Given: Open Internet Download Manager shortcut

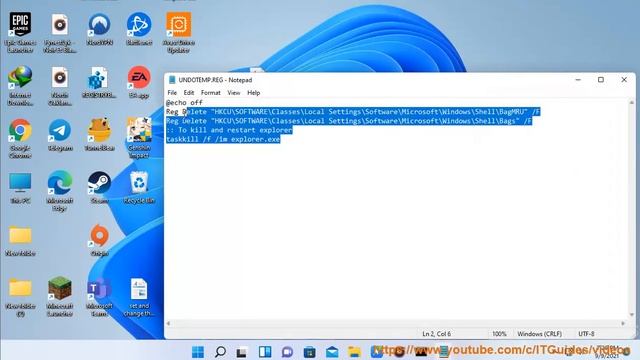Looking at the screenshot, I should tap(20, 86).
